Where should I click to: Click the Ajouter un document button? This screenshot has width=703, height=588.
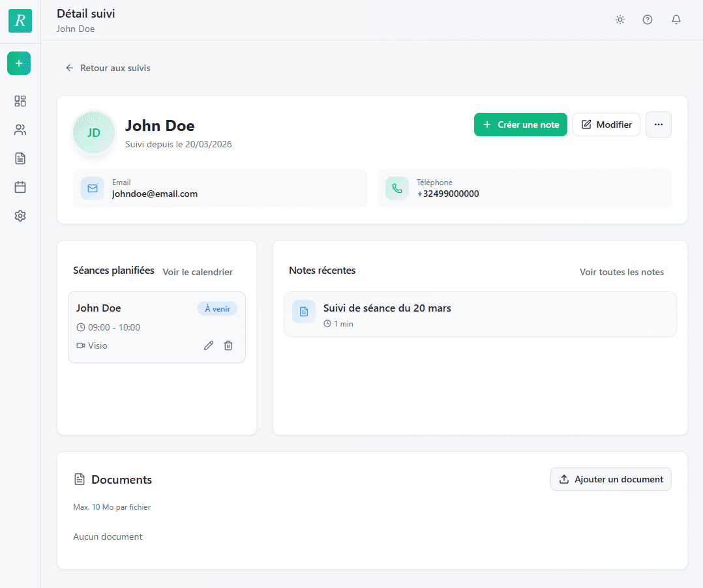tap(610, 479)
